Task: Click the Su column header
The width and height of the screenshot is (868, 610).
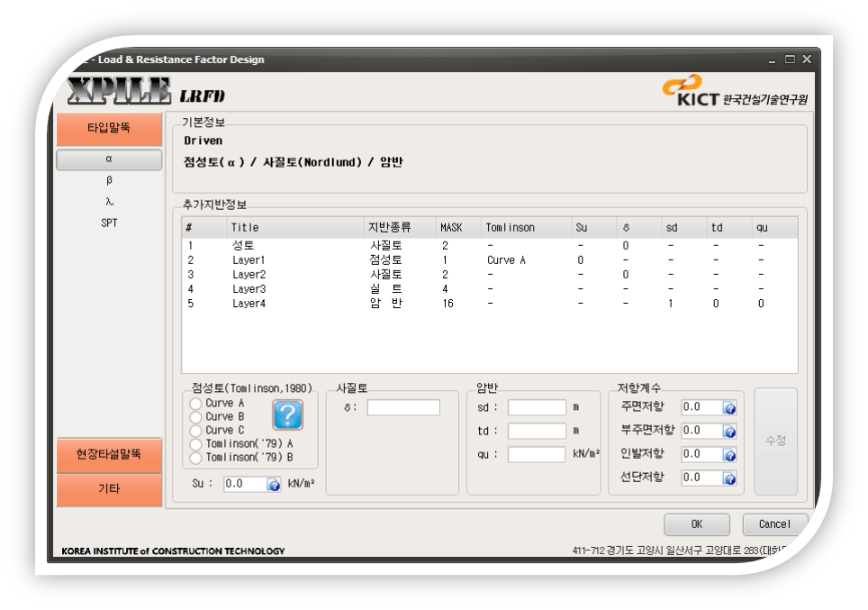Action: (594, 228)
